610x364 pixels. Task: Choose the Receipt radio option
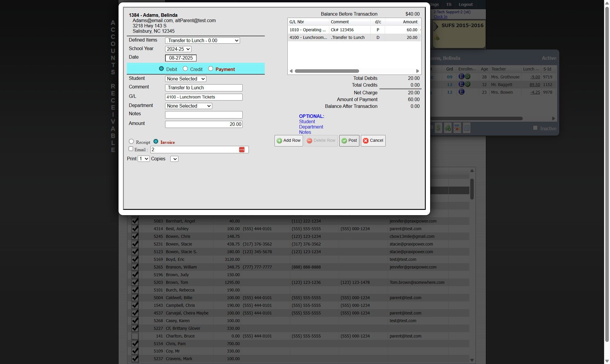pos(131,142)
